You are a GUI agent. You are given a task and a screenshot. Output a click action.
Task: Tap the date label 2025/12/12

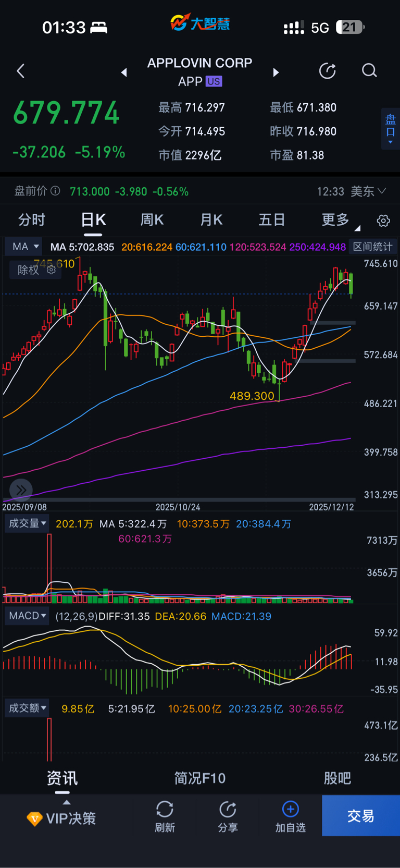click(x=331, y=507)
